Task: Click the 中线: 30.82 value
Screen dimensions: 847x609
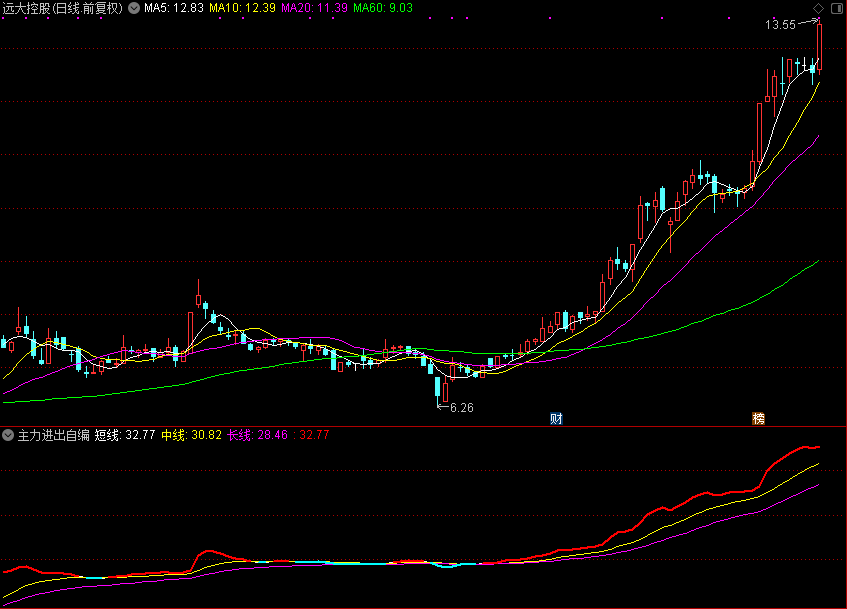Action: tap(191, 435)
